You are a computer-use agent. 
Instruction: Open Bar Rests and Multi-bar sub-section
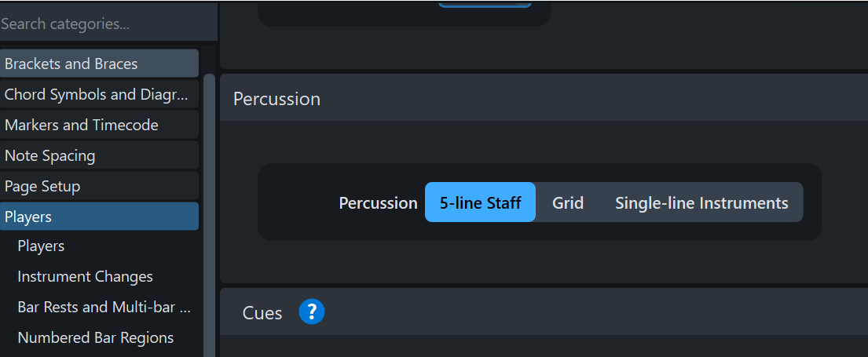click(104, 308)
